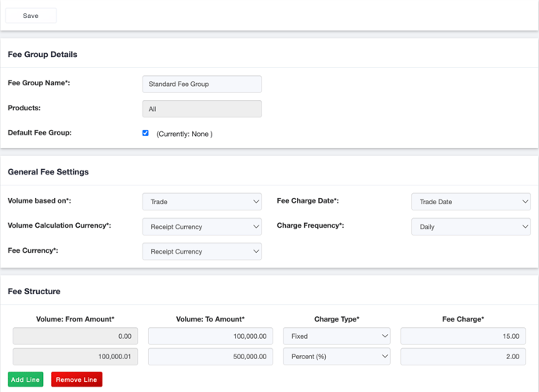Open the Charge Frequency dropdown
The width and height of the screenshot is (539, 392).
click(x=470, y=227)
